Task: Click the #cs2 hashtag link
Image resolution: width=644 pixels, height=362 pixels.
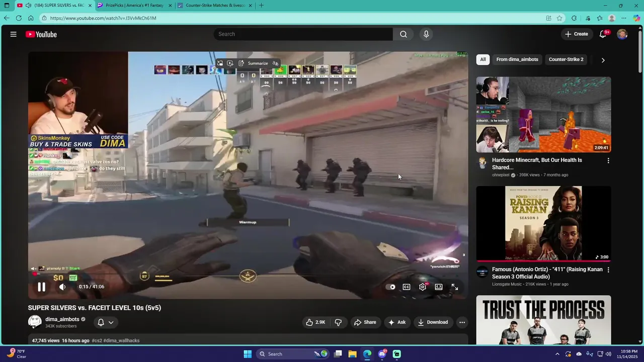Action: click(97, 340)
